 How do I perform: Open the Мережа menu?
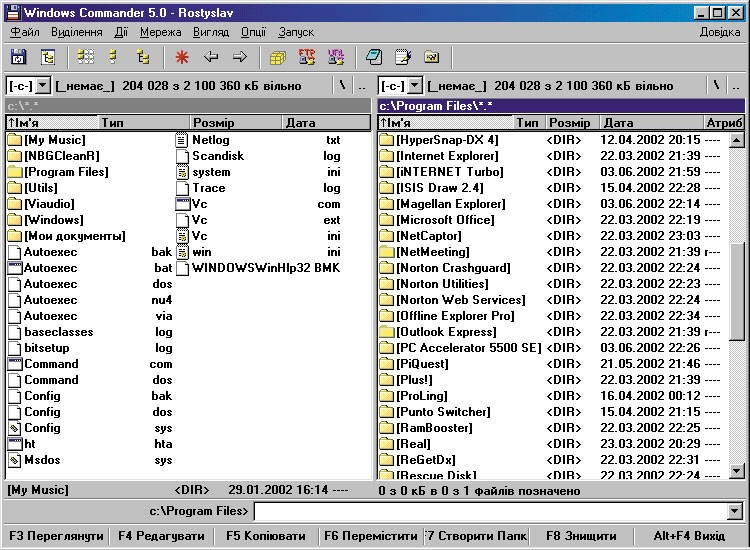[160, 32]
